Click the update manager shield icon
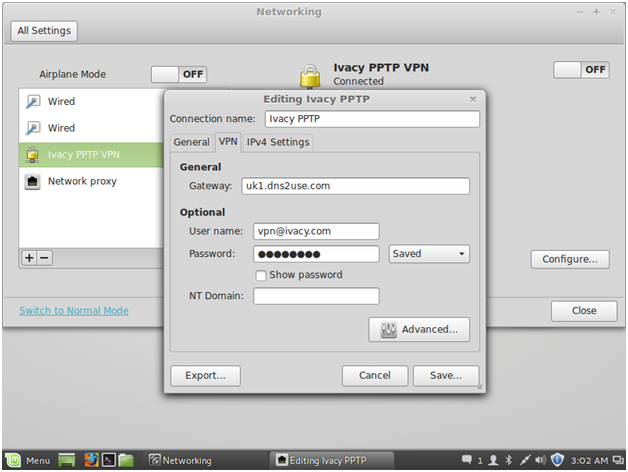 [x=557, y=460]
